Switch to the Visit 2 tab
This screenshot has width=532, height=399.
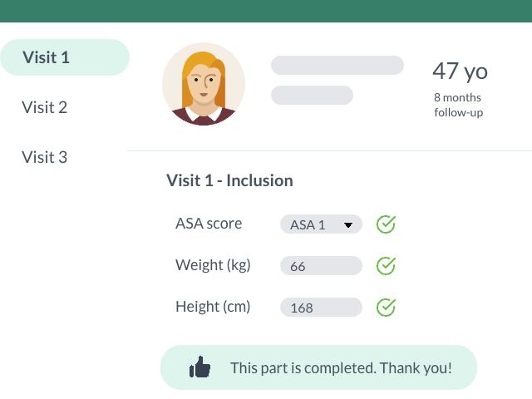(45, 107)
